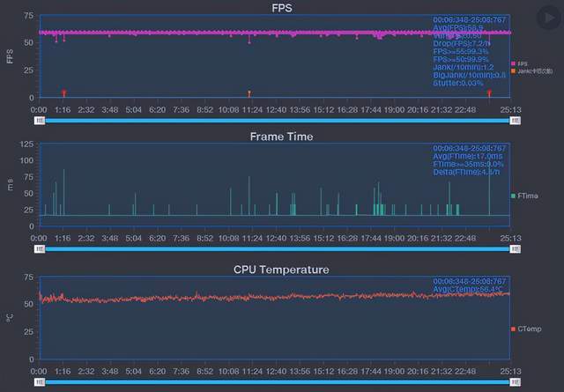Click the FPS chart title
This screenshot has height=392, width=564.
[282, 8]
